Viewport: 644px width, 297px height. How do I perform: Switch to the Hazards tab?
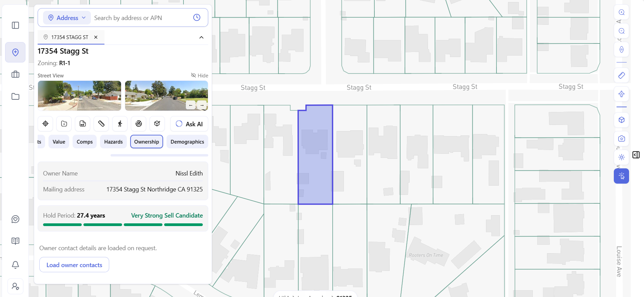point(114,142)
